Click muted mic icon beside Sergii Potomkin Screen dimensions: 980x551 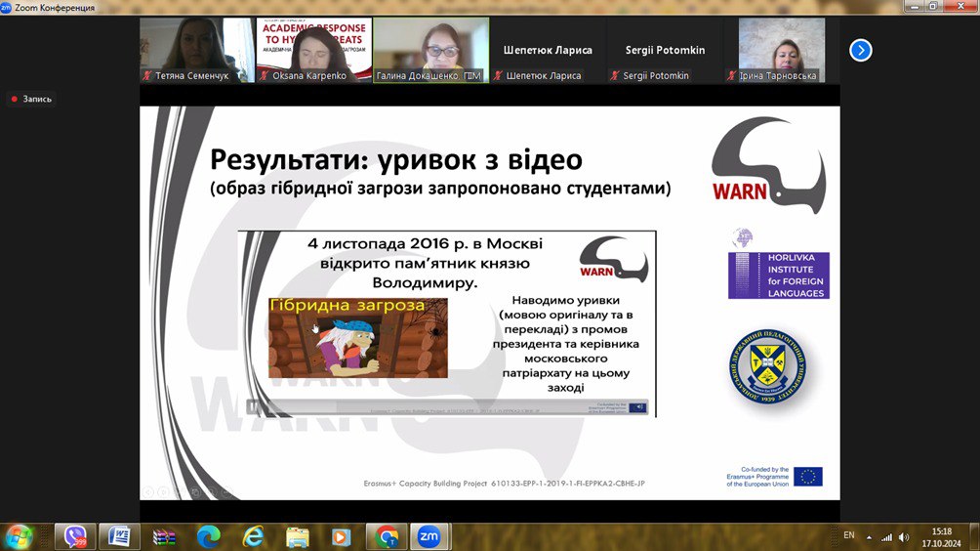tap(615, 75)
